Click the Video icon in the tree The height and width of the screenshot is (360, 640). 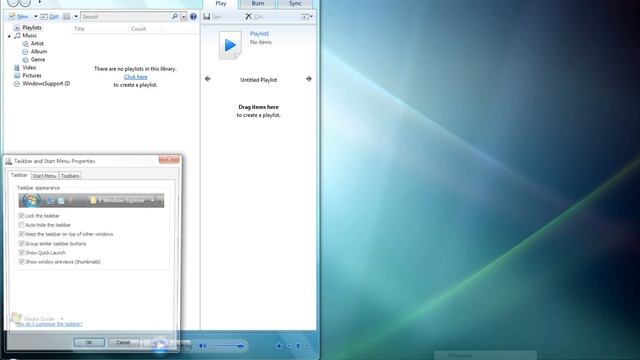(17, 68)
